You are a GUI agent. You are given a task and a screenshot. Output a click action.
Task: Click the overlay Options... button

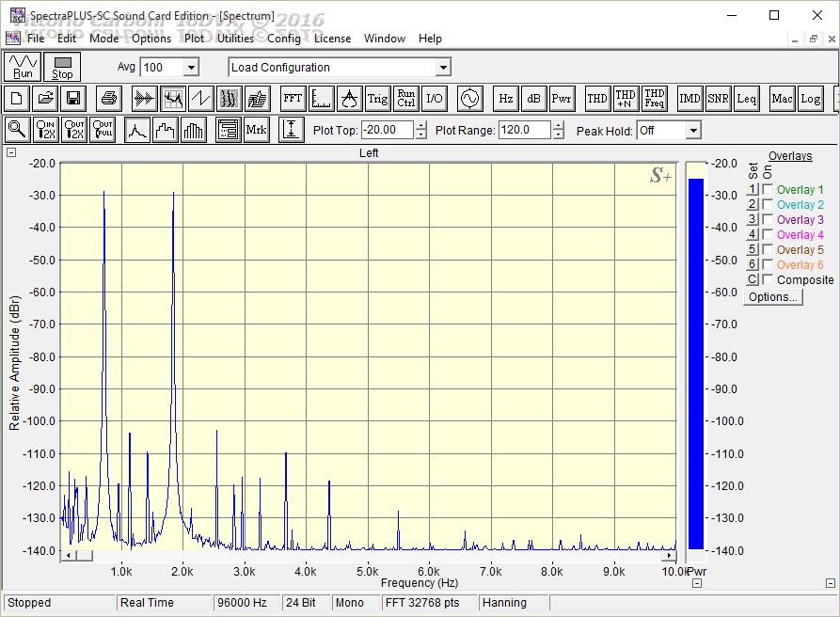pyautogui.click(x=773, y=297)
